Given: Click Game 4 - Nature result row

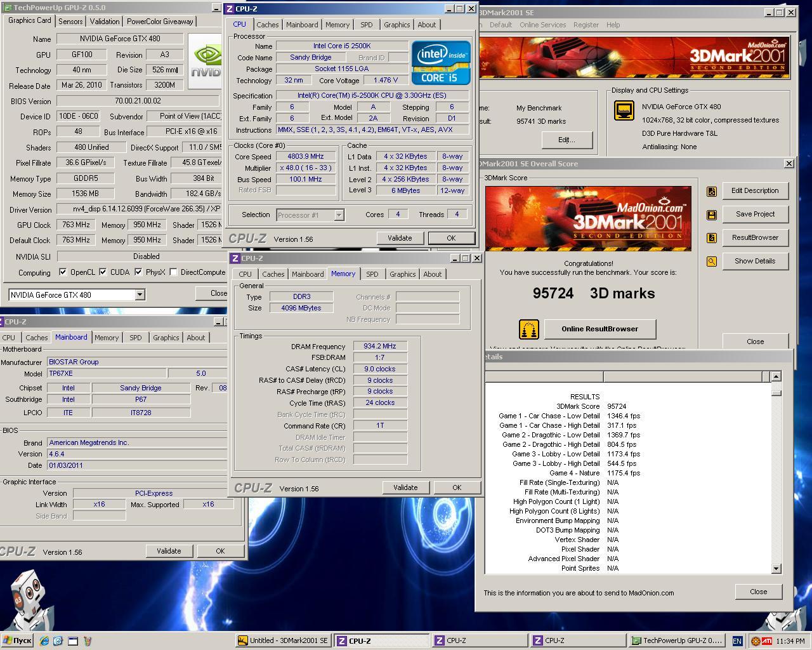Looking at the screenshot, I should [x=570, y=473].
